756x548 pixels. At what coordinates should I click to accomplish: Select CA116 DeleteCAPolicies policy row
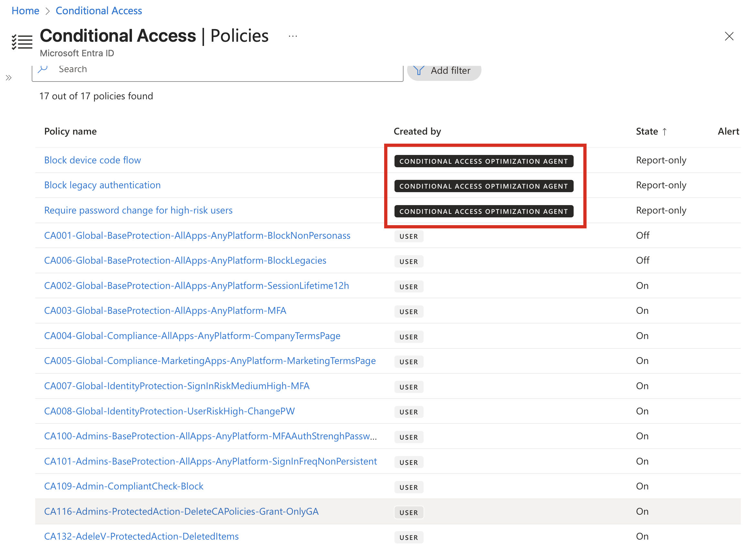(x=388, y=511)
